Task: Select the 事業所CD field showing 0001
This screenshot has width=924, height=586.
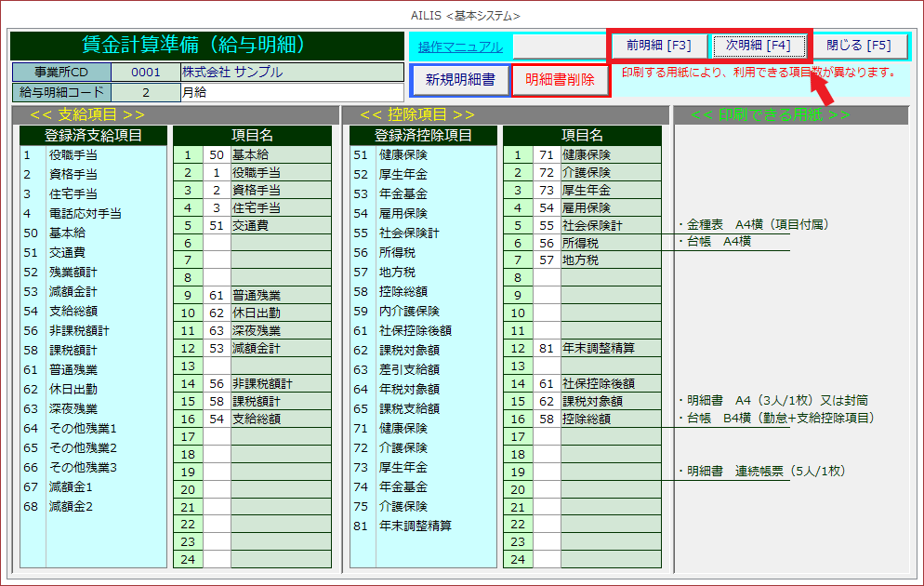Action: pyautogui.click(x=146, y=73)
